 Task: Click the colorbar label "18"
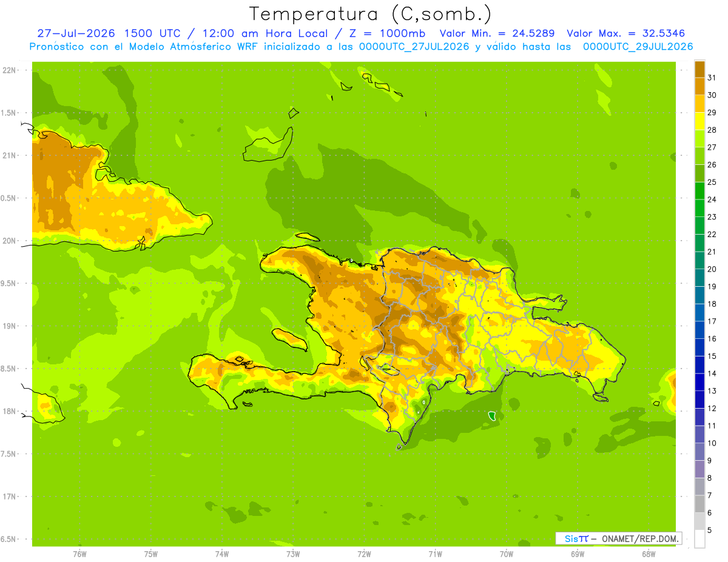(711, 304)
